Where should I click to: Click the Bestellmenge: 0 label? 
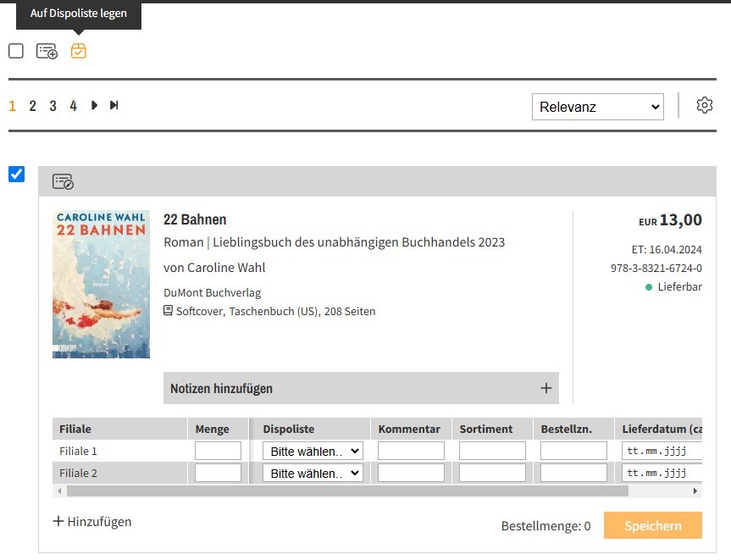pos(545,526)
